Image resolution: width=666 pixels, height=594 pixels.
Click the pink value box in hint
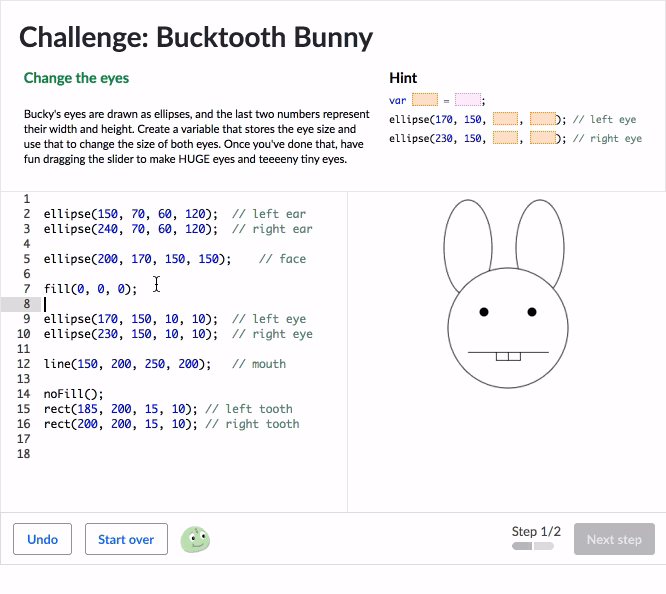click(x=468, y=99)
